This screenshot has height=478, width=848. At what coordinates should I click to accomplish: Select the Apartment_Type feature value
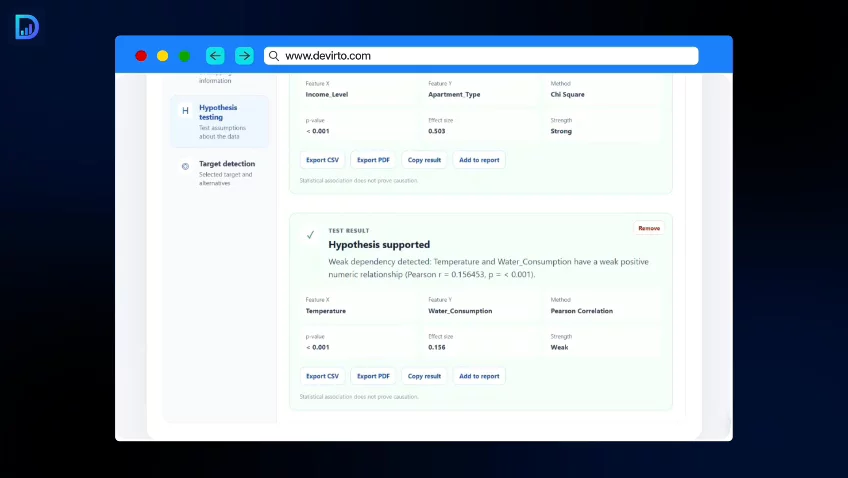tap(454, 95)
